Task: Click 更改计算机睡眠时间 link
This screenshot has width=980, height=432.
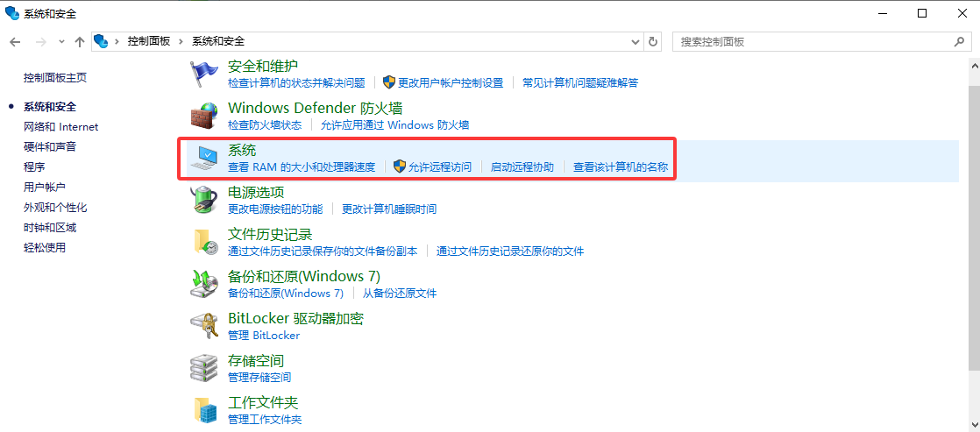Action: click(389, 209)
